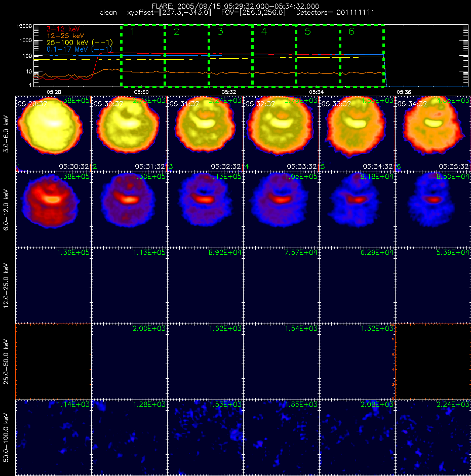The height and width of the screenshot is (476, 471).
Task: Click the 6.29E+04 peak value
Action: tap(377, 252)
